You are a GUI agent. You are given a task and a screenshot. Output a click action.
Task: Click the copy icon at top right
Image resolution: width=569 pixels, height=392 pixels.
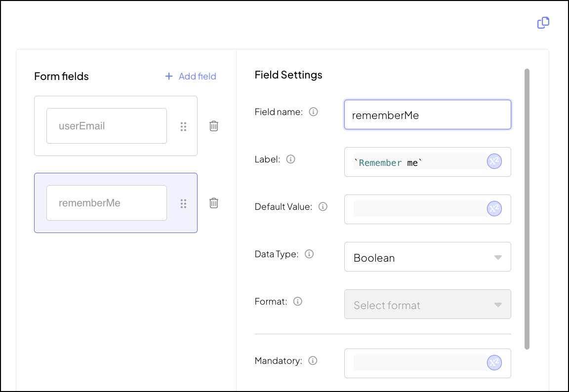543,23
